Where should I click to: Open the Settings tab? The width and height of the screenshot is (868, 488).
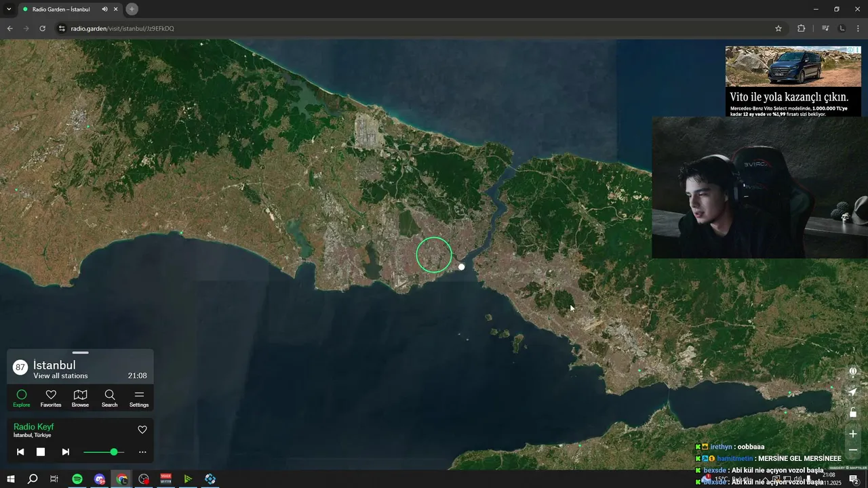pyautogui.click(x=139, y=399)
